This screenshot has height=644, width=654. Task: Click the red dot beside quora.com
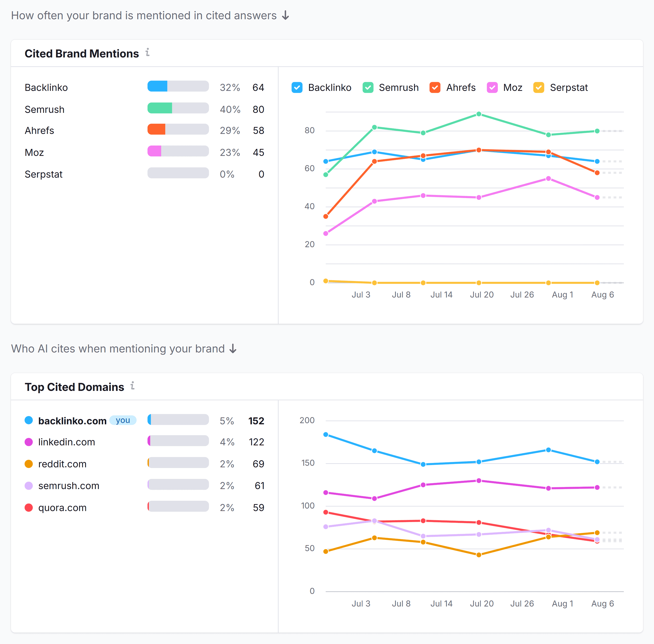coord(29,507)
